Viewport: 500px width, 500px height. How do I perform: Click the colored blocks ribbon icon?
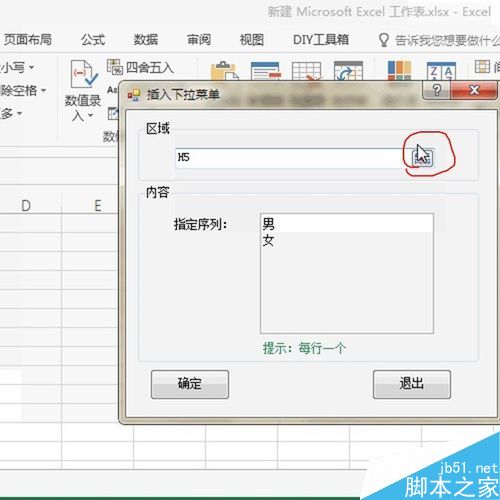coord(399,70)
